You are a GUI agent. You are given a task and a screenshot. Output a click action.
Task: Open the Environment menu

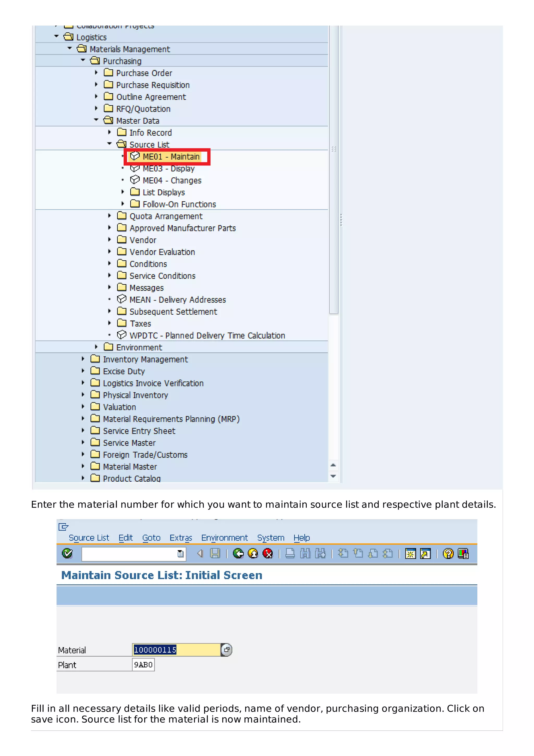pyautogui.click(x=225, y=538)
